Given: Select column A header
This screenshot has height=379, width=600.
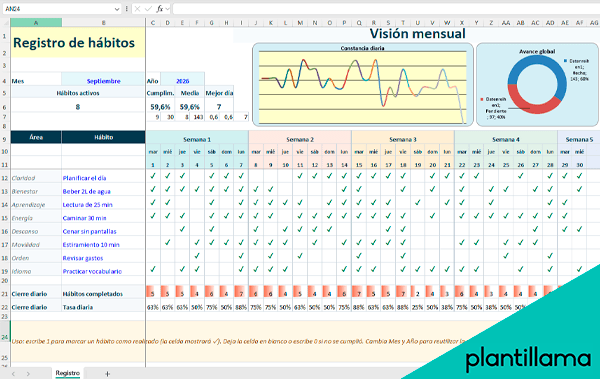Looking at the screenshot, I should [36, 23].
